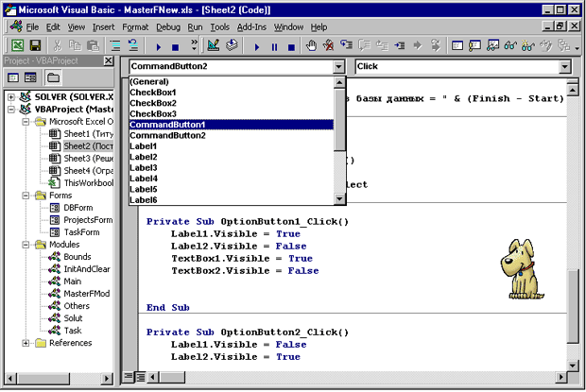
Task: Run code using arrow left of Break icon
Action: coord(257,46)
